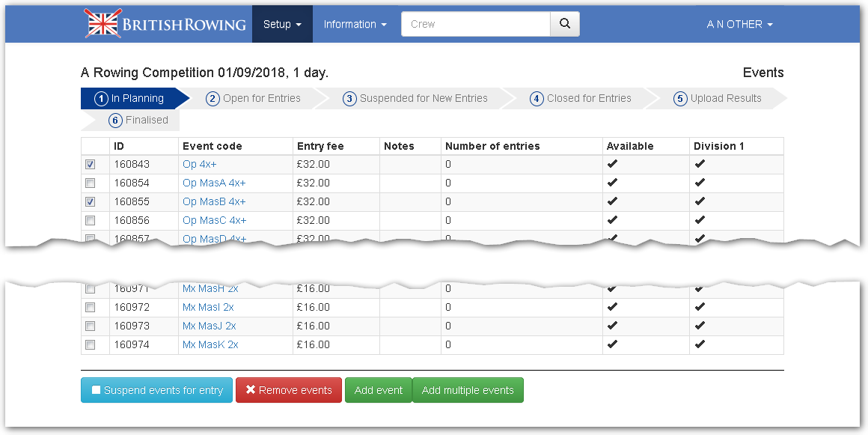Uncheck the checkbox for event 160843
Screen dimensions: 868x435
coord(91,165)
